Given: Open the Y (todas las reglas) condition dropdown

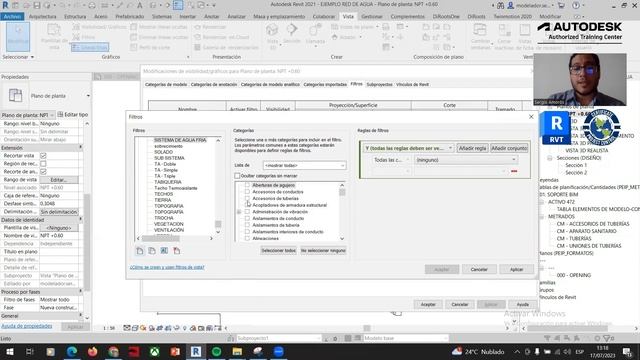Looking at the screenshot, I should pyautogui.click(x=409, y=148).
